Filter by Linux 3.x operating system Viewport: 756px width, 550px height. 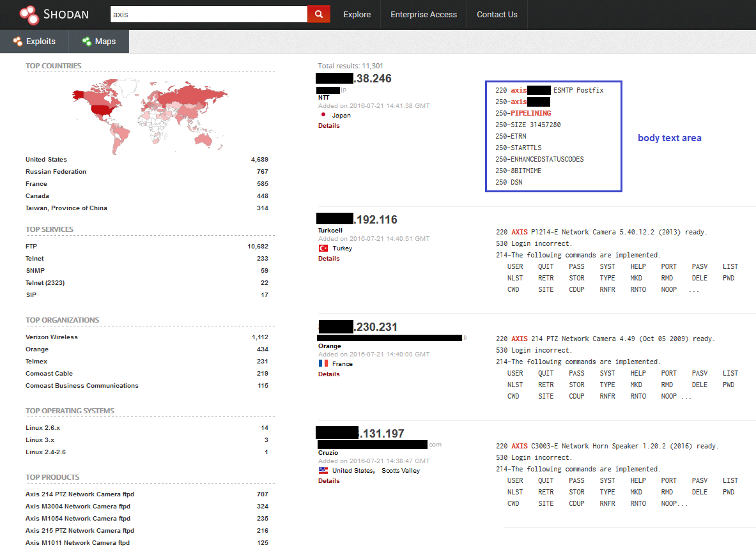click(40, 439)
